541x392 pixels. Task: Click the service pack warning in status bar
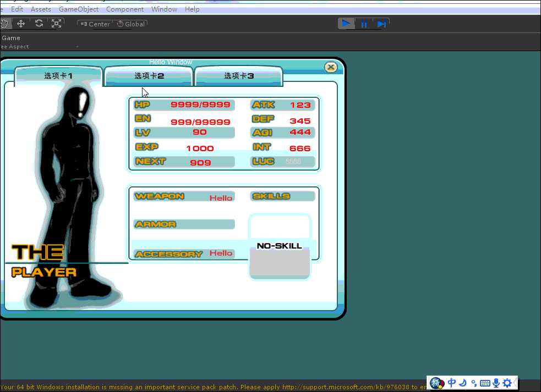tap(213, 387)
